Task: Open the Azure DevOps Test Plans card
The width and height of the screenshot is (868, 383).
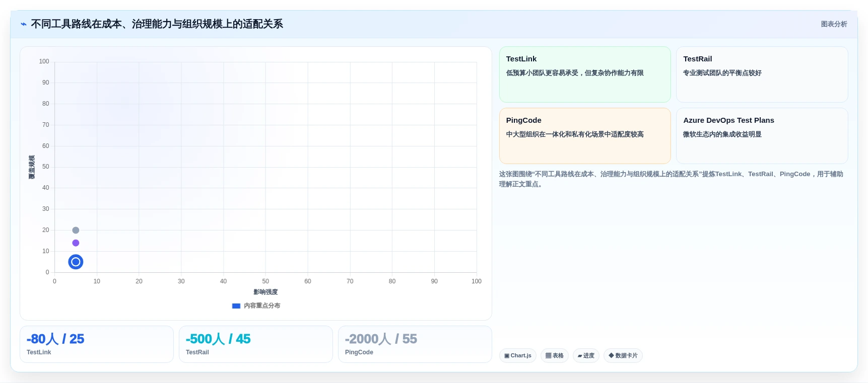Action: (762, 136)
